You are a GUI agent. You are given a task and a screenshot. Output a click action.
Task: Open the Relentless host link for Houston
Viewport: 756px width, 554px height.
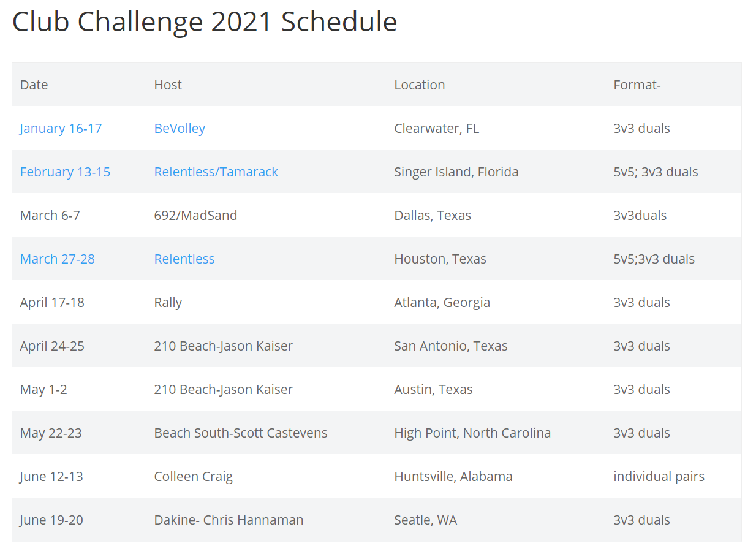point(184,259)
